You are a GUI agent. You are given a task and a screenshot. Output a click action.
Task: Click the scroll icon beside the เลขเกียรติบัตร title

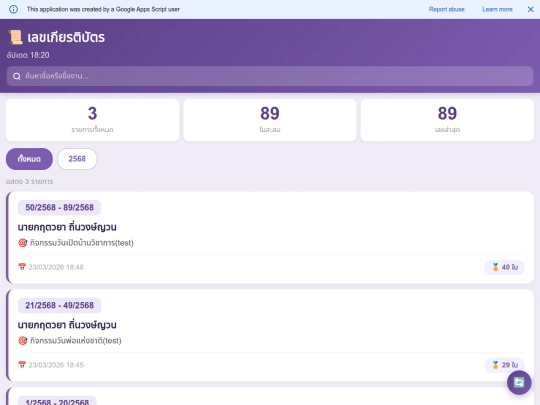click(15, 37)
